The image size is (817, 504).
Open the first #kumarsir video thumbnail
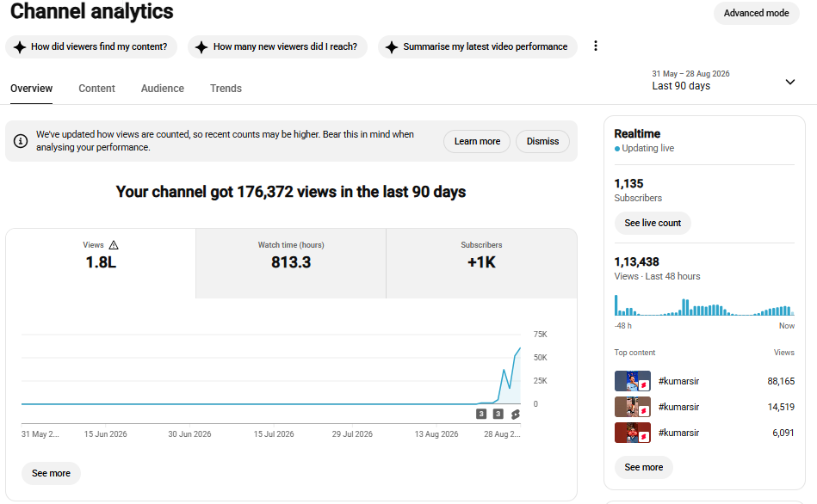coord(633,381)
